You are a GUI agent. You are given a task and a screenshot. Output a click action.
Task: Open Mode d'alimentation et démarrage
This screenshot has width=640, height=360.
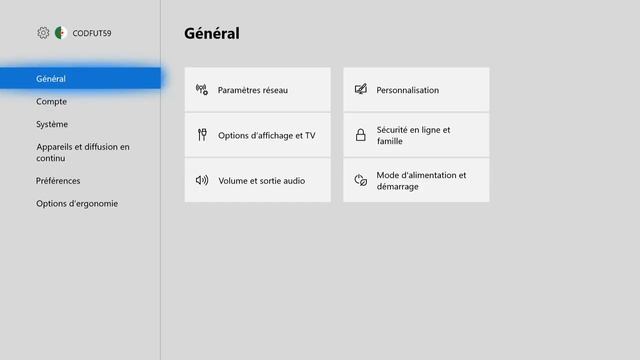tap(416, 180)
